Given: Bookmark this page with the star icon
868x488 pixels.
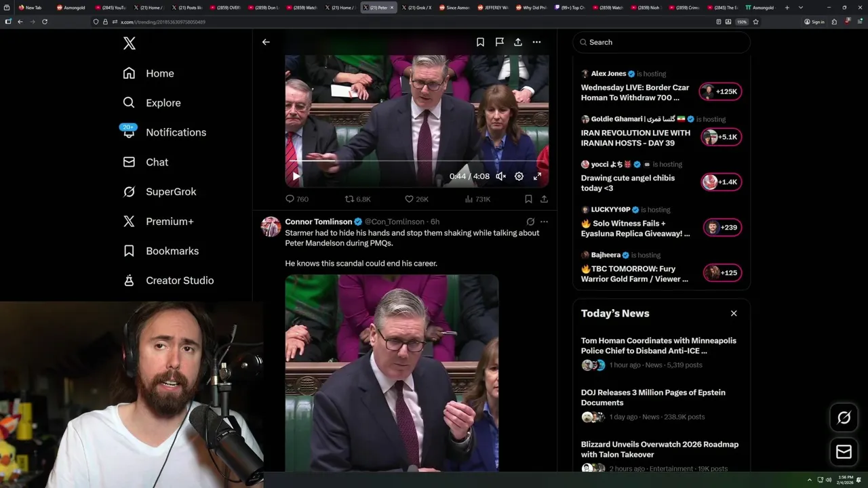Looking at the screenshot, I should tap(755, 22).
